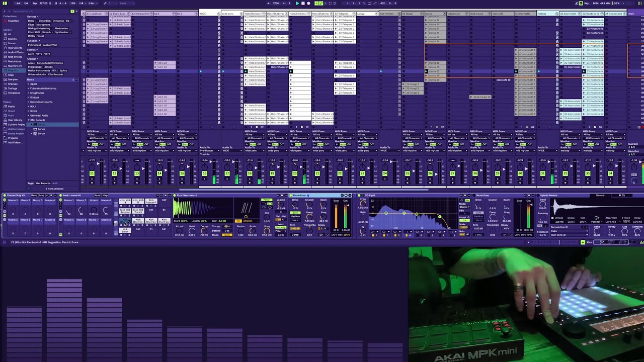Click the transport Stop button

point(303,3)
